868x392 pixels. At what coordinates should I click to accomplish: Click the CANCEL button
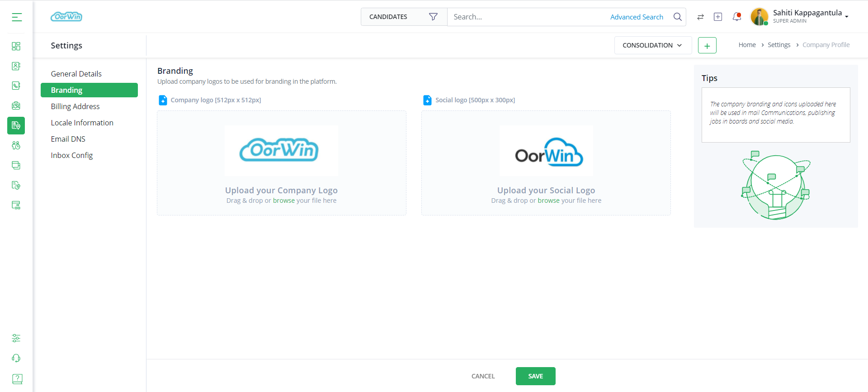[x=483, y=376]
